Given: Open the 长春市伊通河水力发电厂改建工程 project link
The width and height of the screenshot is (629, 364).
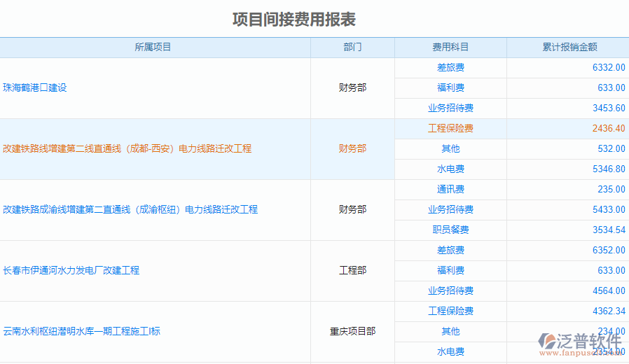Looking at the screenshot, I should 71,270.
